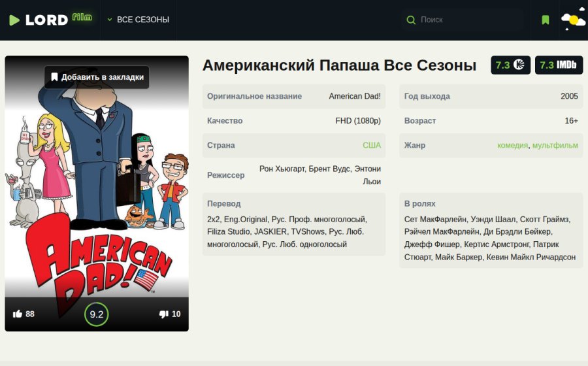The image size is (588, 366).
Task: Click the 16+ age rating value
Action: 571,121
